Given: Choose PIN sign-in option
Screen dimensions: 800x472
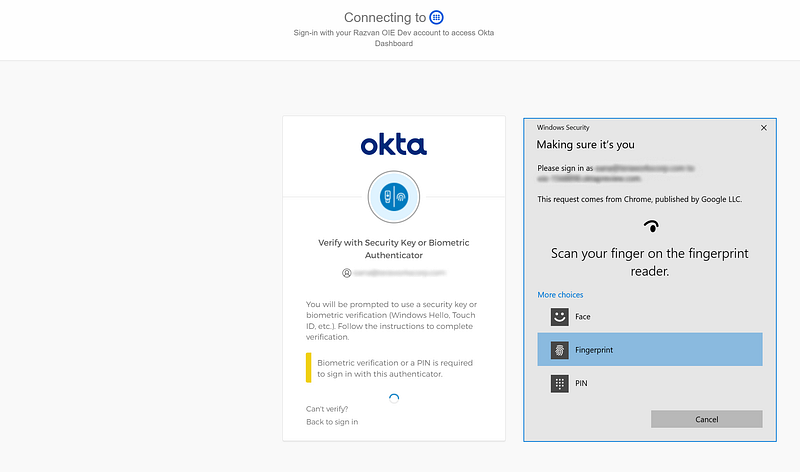Looking at the screenshot, I should (x=649, y=383).
